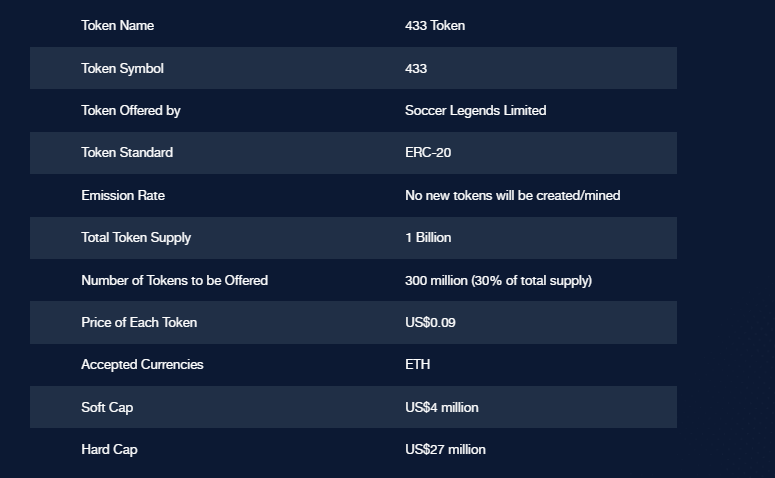The height and width of the screenshot is (478, 775).
Task: Click Number of Tokens to be Offered
Action: (174, 281)
